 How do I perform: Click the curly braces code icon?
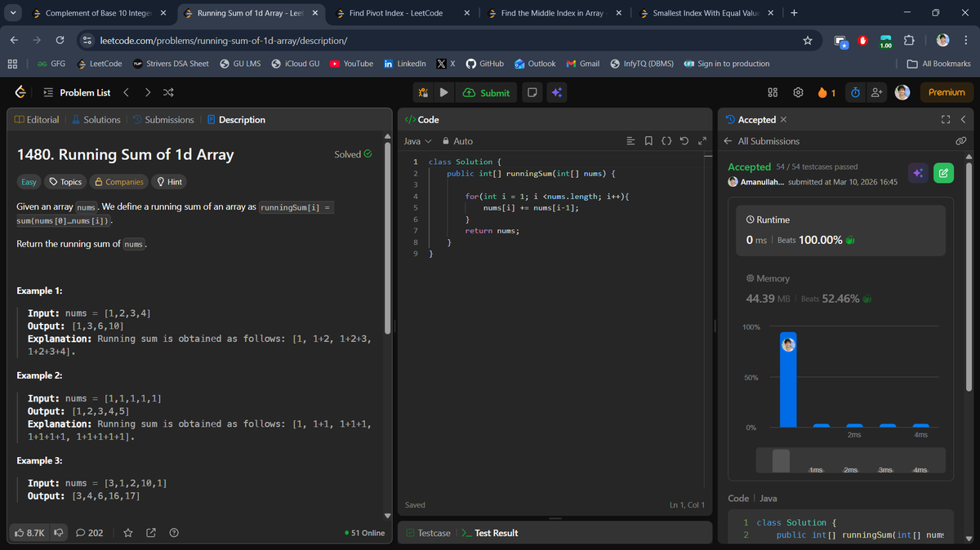(666, 141)
